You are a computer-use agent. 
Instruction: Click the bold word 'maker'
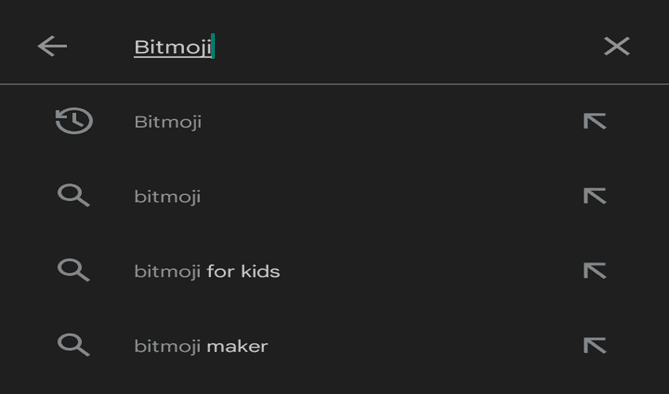pyautogui.click(x=237, y=346)
